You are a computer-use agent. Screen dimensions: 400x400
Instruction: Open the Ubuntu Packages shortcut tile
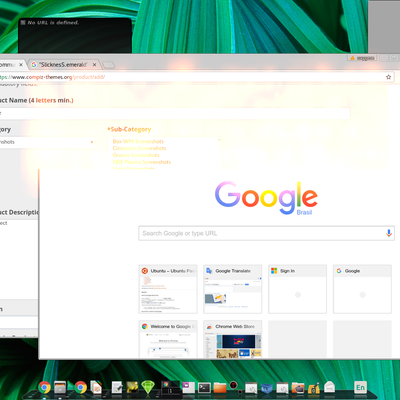[168, 289]
